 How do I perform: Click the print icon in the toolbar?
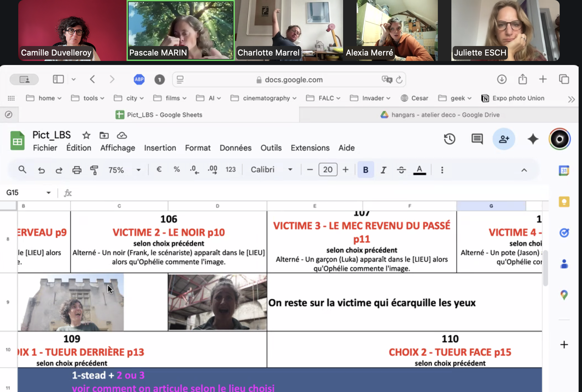tap(77, 170)
